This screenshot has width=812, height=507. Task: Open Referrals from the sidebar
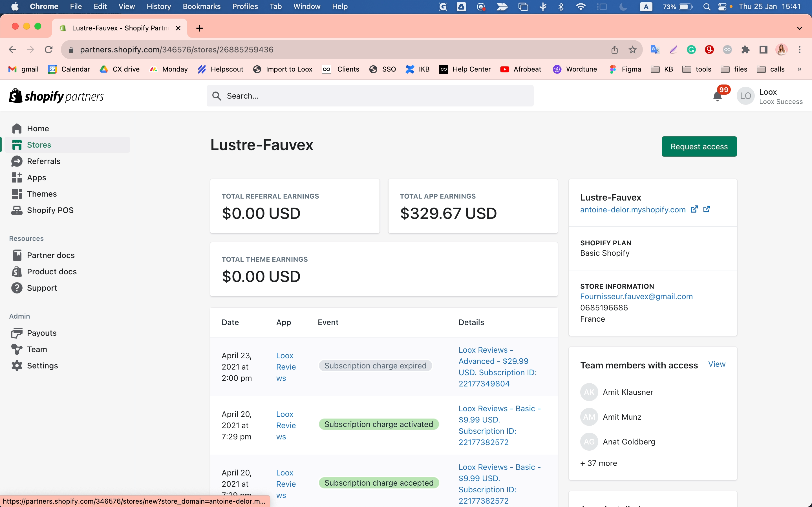tap(44, 161)
